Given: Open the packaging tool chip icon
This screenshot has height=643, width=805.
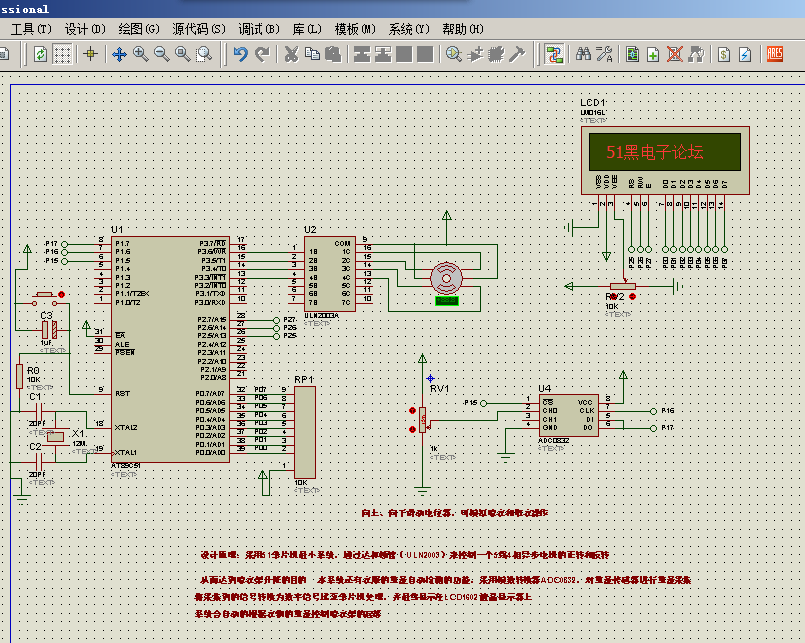Looking at the screenshot, I should tap(495, 54).
